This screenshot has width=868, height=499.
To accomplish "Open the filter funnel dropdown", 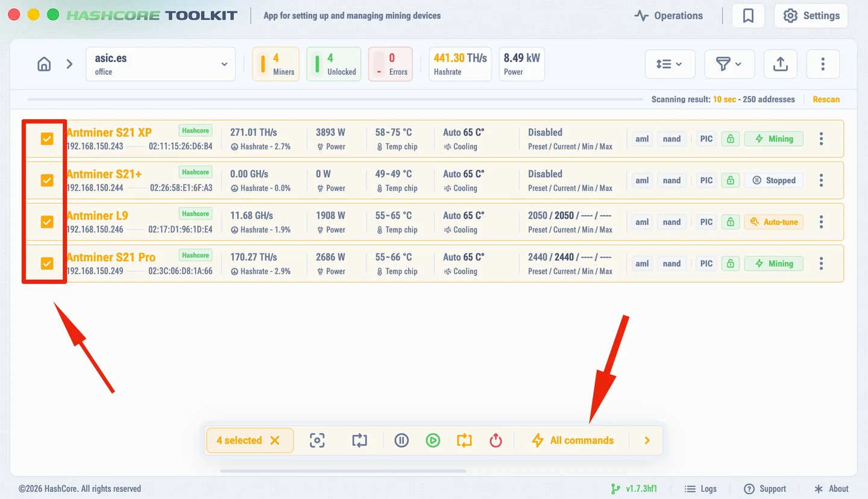I will click(x=729, y=64).
